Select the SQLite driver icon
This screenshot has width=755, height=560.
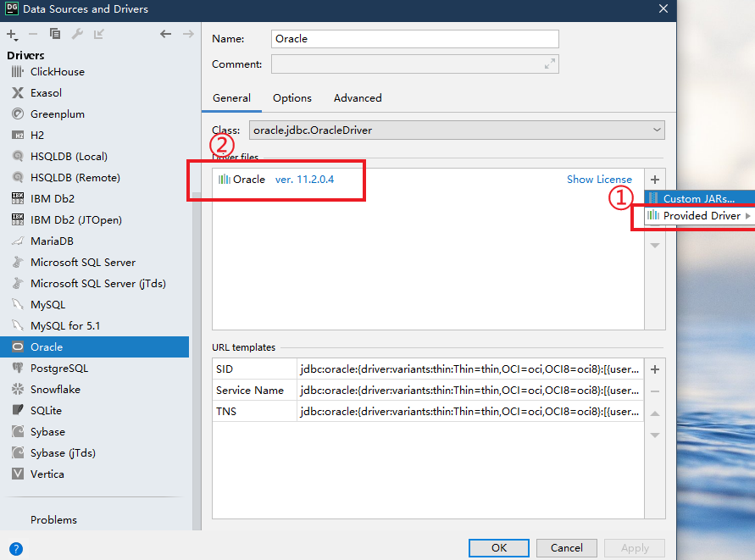coord(17,411)
